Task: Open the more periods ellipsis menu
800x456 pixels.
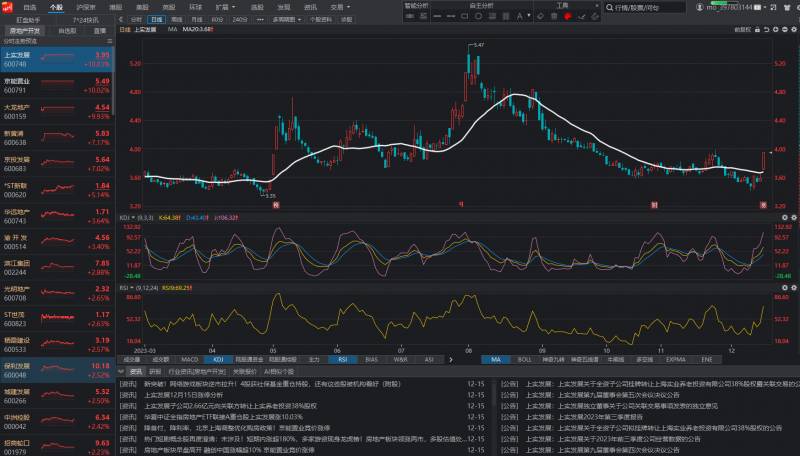Action: click(x=260, y=19)
